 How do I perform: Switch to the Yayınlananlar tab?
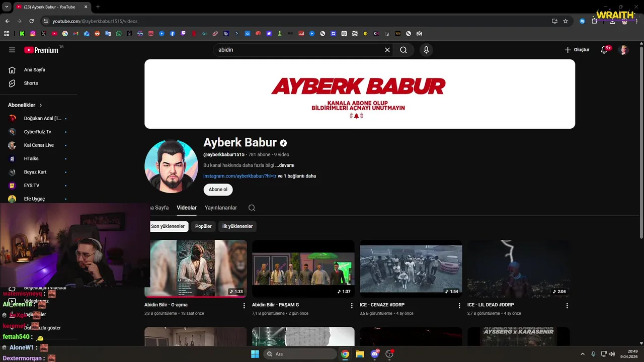pyautogui.click(x=221, y=208)
